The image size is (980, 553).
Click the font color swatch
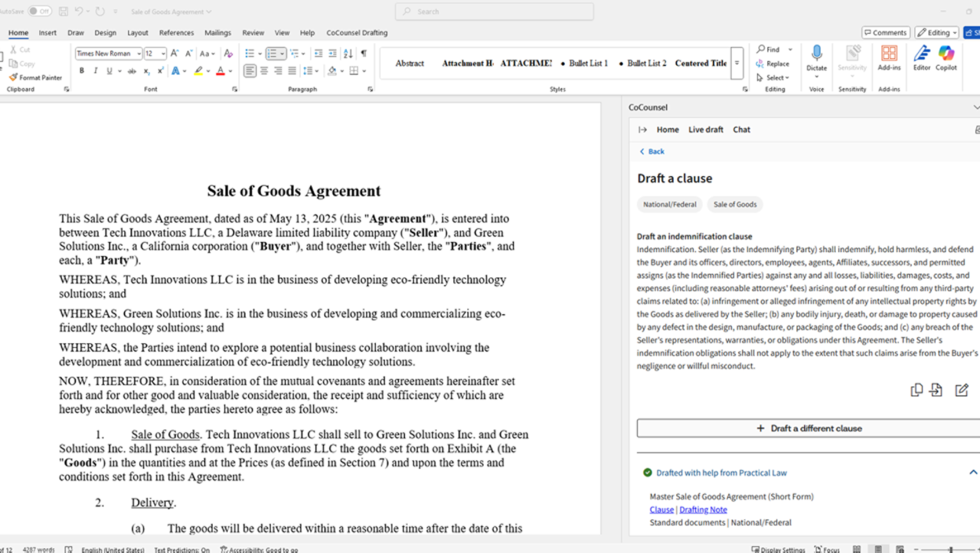coord(220,71)
